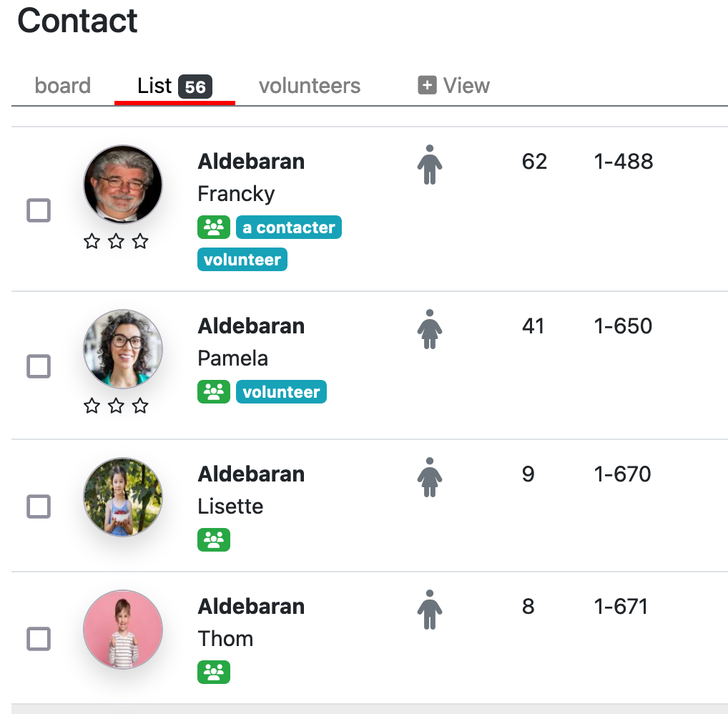Click the "a contacter" tag on Francky
The image size is (728, 714).
coord(289,228)
